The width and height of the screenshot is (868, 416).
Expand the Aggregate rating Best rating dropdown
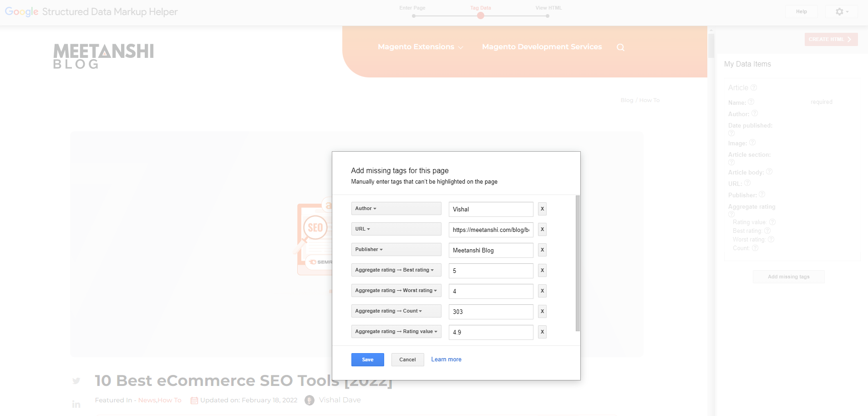tap(396, 270)
